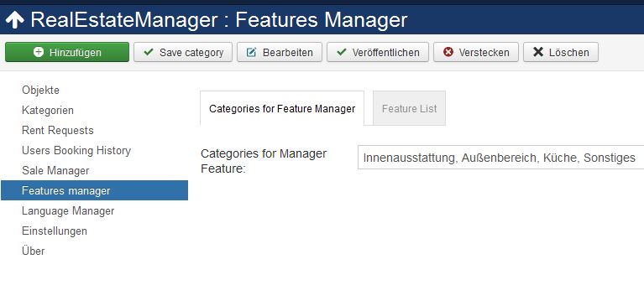Click the green checkmark on Save category
This screenshot has width=644, height=306.
pyautogui.click(x=149, y=52)
